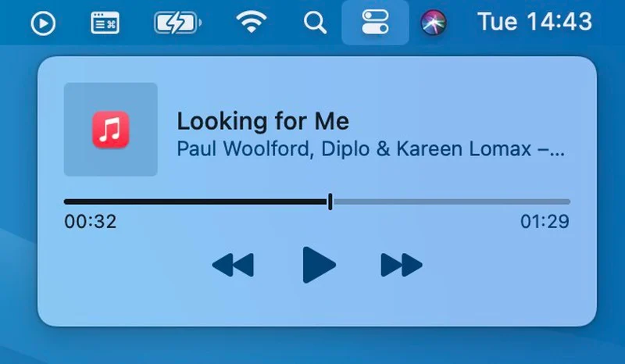Image resolution: width=625 pixels, height=364 pixels.
Task: Click the keyboard shortcut window menu bar icon
Action: coord(105,23)
